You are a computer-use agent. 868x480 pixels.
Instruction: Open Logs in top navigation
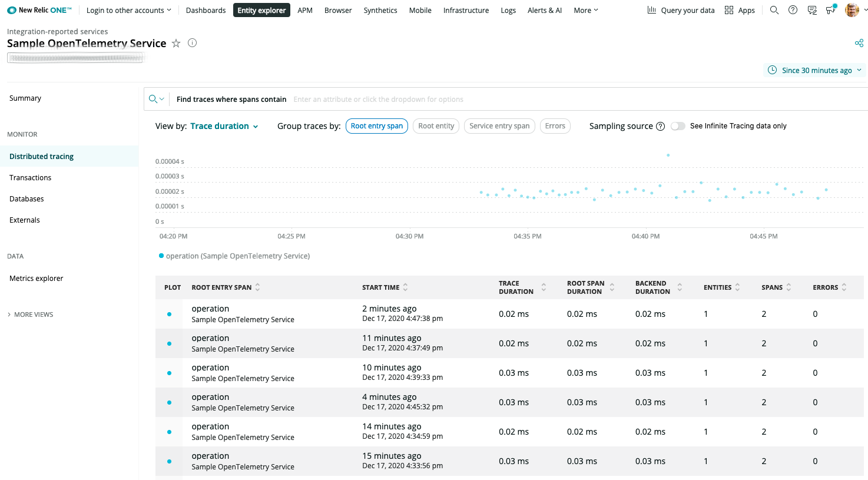coord(508,10)
